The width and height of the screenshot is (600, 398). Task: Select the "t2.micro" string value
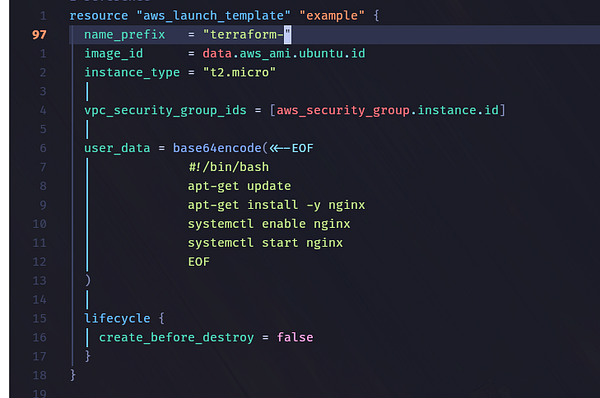[239, 72]
